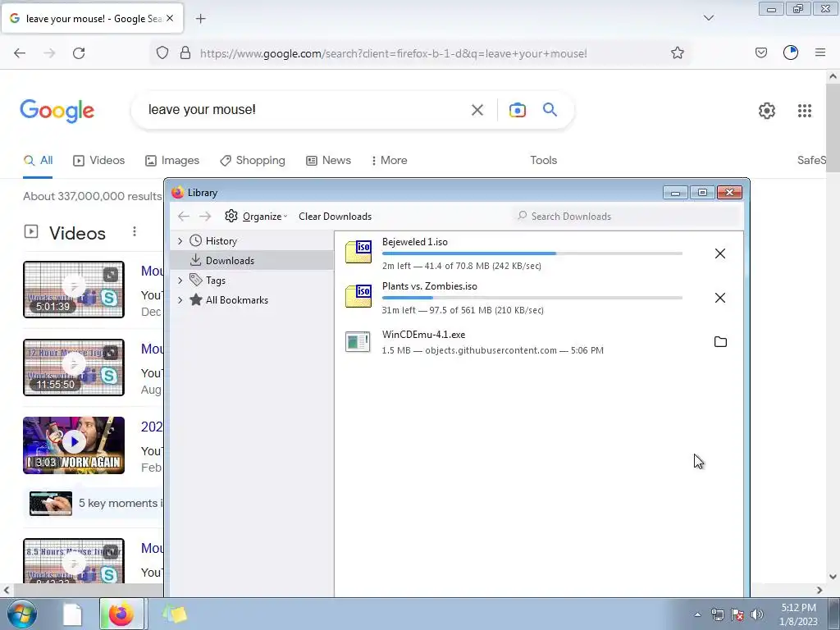Switch to the Images search tab

pos(172,161)
